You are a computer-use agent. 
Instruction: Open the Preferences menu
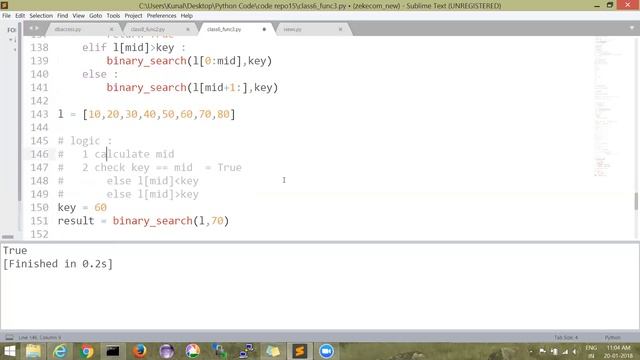coord(161,16)
